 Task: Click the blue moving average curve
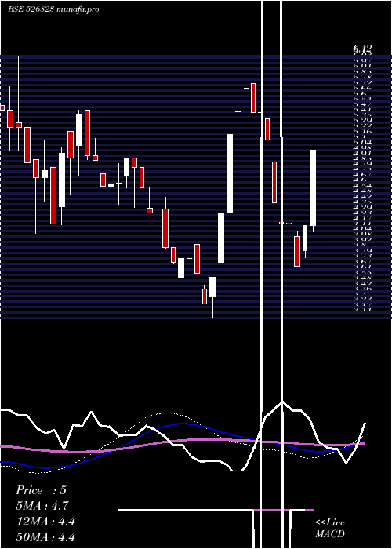(x=182, y=424)
